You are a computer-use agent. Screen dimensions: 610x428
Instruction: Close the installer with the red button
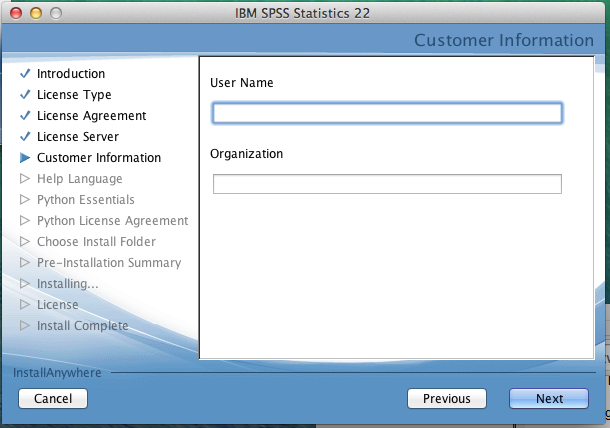pyautogui.click(x=16, y=13)
